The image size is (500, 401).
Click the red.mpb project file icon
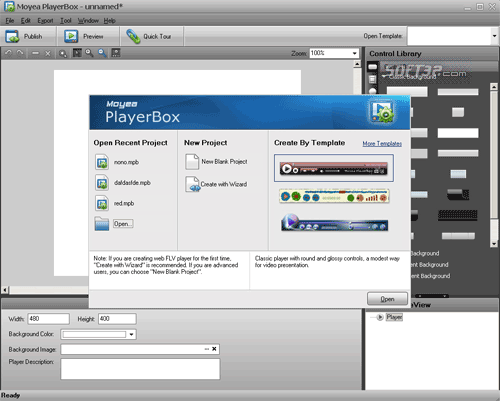pyautogui.click(x=102, y=203)
